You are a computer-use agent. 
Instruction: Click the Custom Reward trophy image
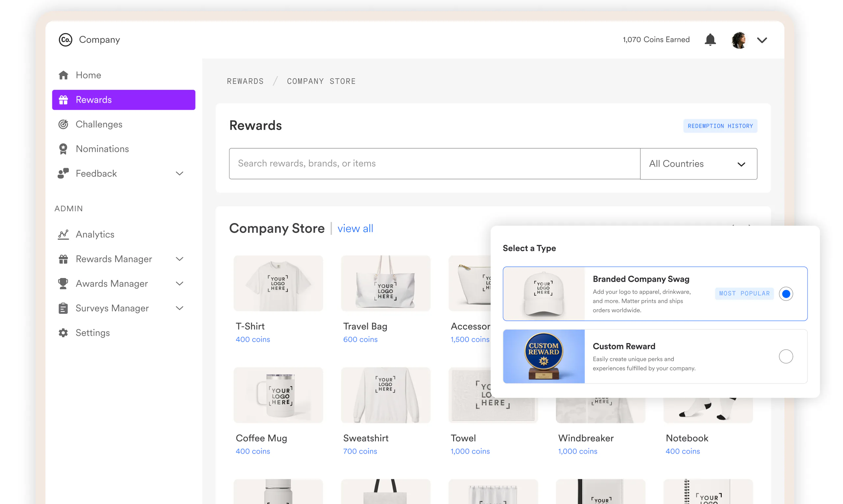[544, 356]
